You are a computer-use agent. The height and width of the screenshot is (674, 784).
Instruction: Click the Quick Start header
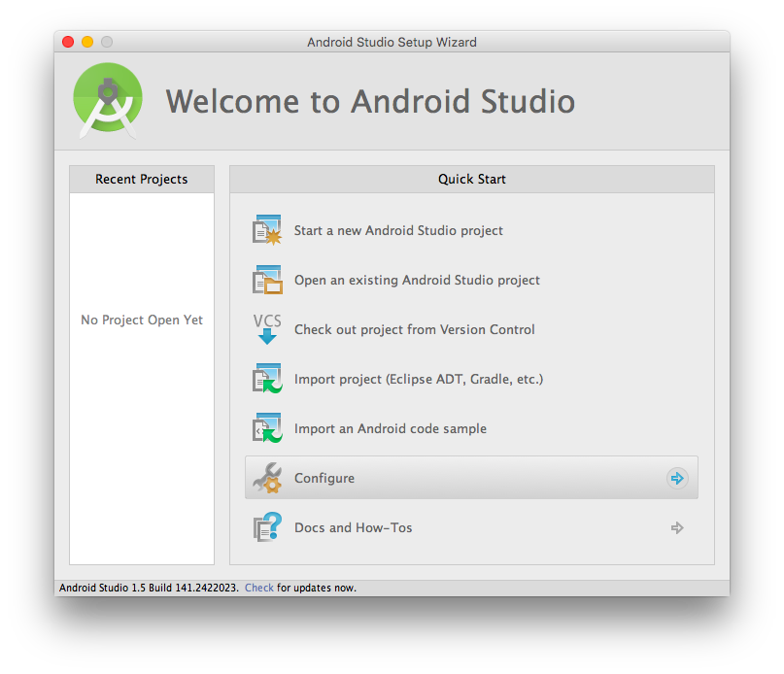[x=471, y=179]
